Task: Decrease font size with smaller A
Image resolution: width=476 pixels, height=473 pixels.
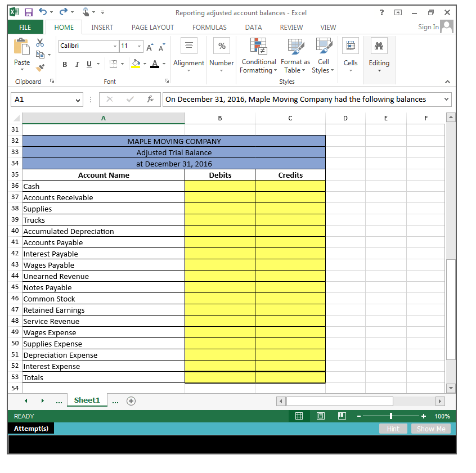Action: point(162,47)
